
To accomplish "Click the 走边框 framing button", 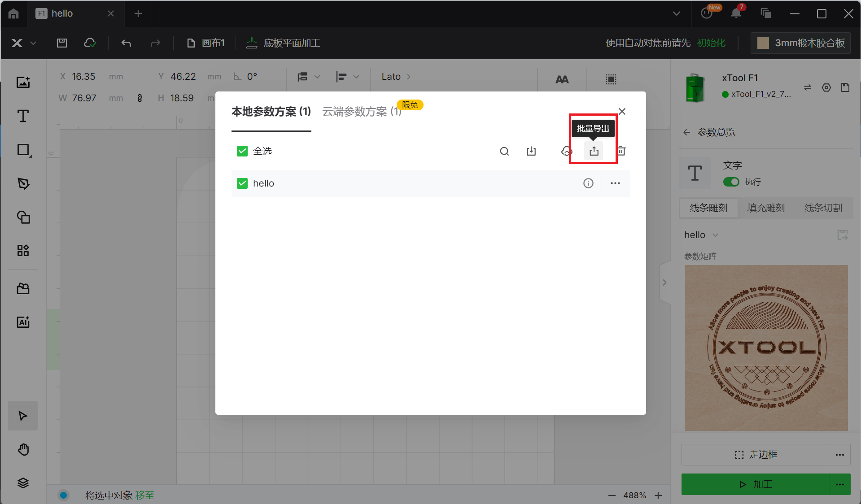I will 755,455.
